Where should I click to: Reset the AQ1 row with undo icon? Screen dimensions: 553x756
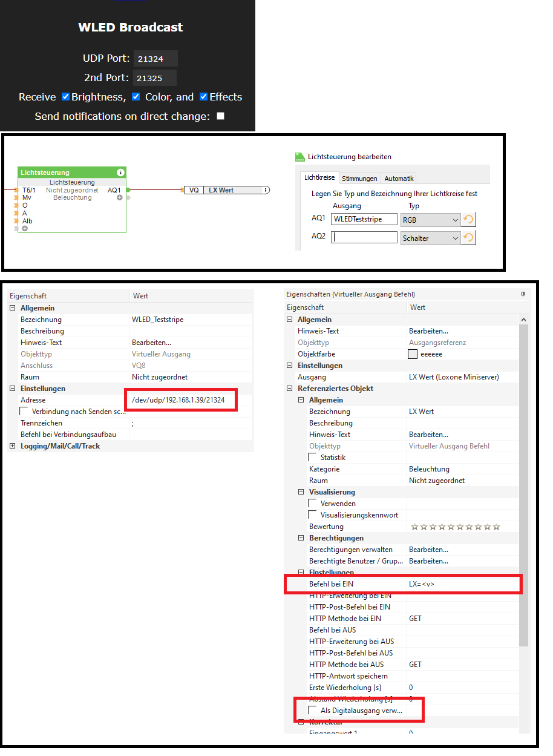point(468,219)
